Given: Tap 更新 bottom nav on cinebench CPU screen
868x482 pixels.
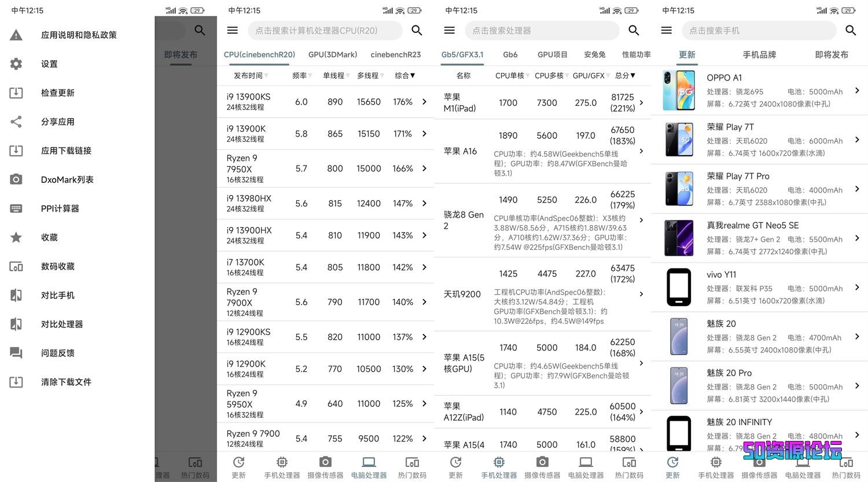Looking at the screenshot, I should tap(238, 468).
